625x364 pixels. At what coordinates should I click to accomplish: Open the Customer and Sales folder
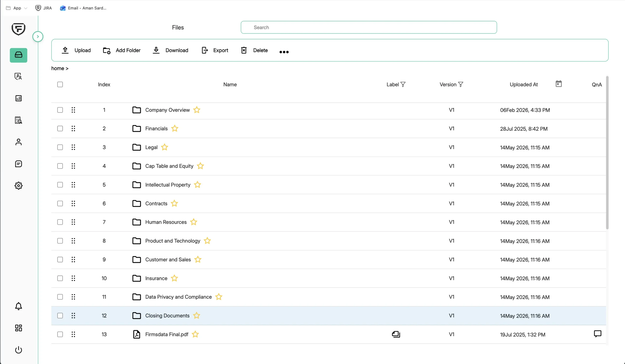168,260
